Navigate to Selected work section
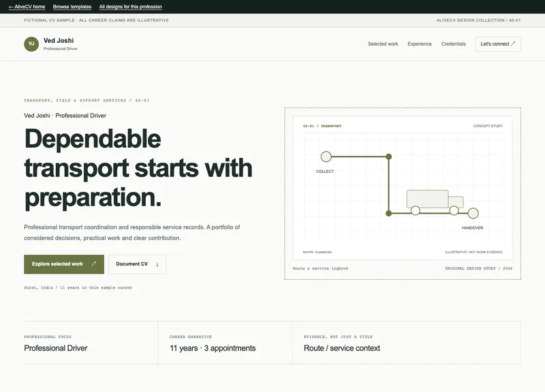This screenshot has height=392, width=545. [383, 44]
